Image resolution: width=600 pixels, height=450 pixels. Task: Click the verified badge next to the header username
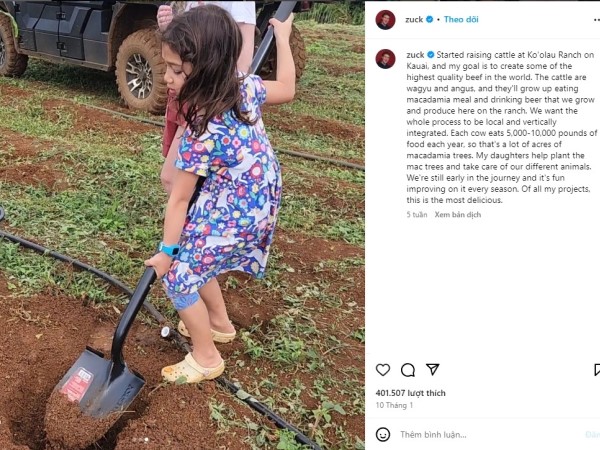[x=430, y=19]
